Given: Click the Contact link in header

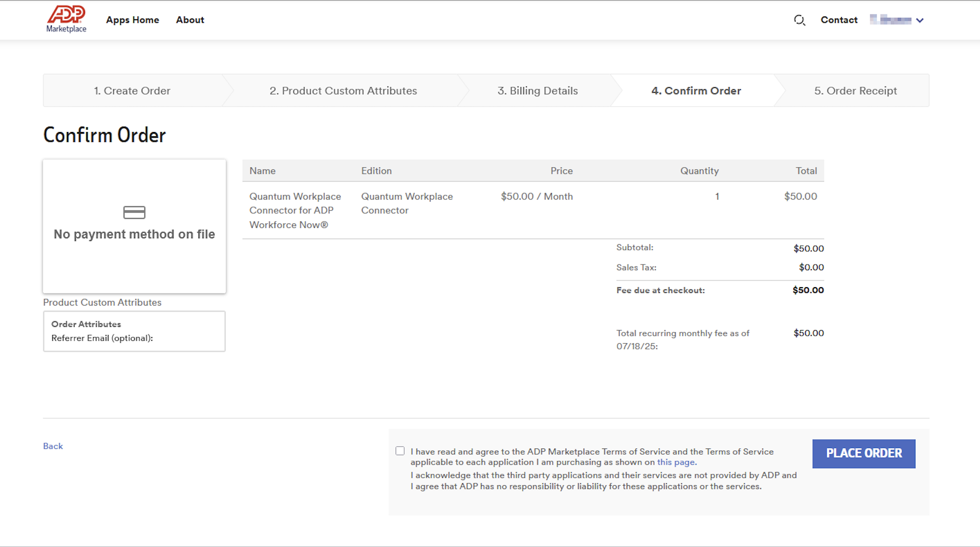Looking at the screenshot, I should pos(839,20).
